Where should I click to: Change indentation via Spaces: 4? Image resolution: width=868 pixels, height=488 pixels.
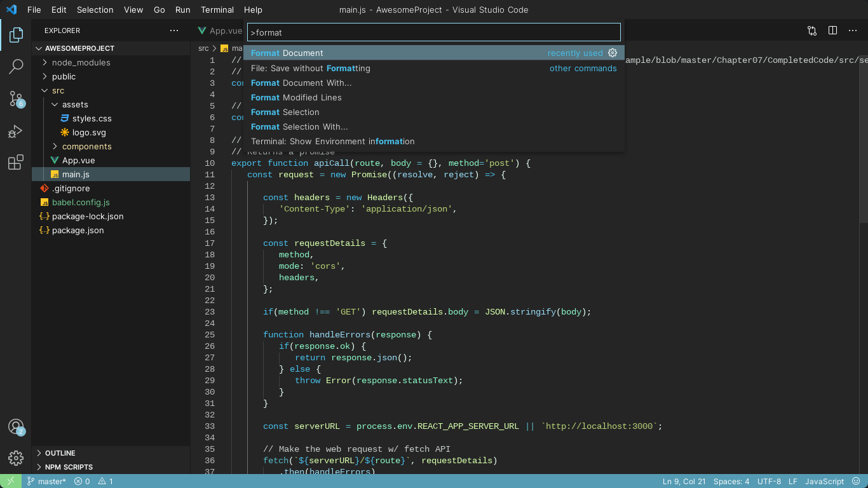point(731,481)
